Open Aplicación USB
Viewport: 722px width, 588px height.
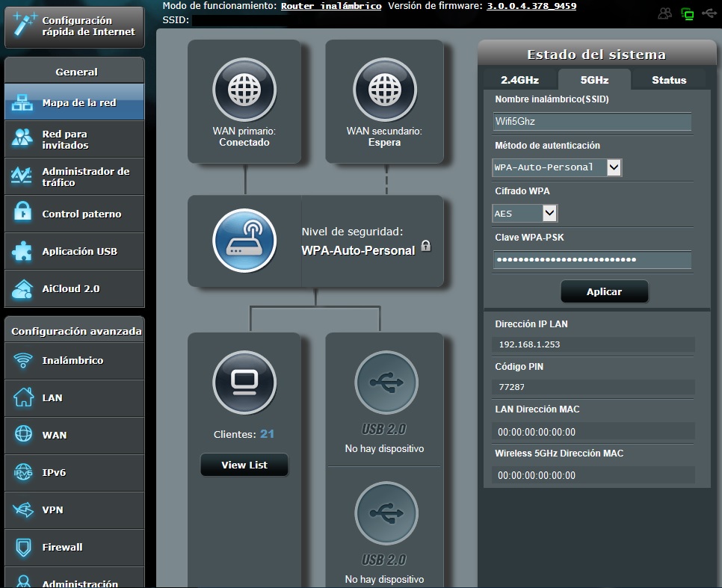point(75,251)
